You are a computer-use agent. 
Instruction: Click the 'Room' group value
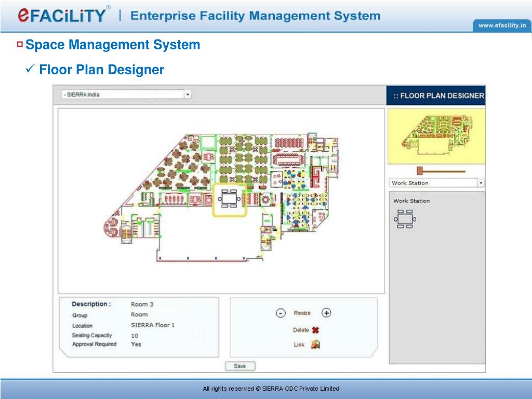click(139, 314)
